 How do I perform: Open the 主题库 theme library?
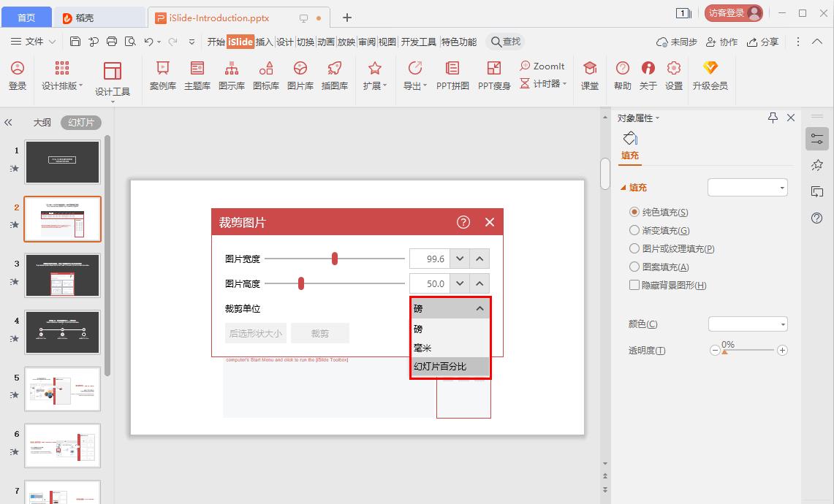(x=197, y=75)
